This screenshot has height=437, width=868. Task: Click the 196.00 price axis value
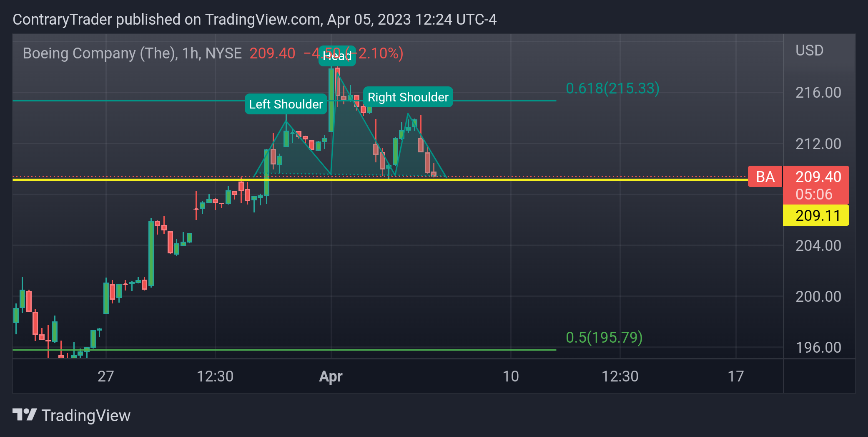(818, 348)
